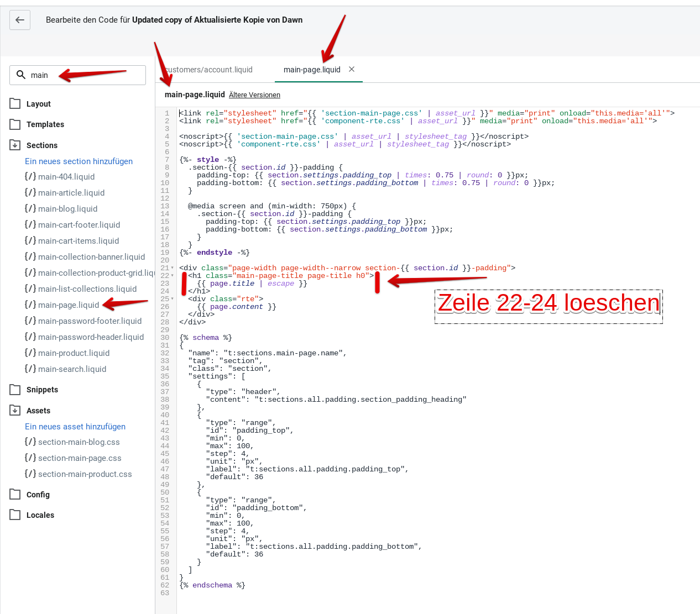Fold code at line 25 arrow
Viewport: 700px width, 614px height.
[x=173, y=299]
